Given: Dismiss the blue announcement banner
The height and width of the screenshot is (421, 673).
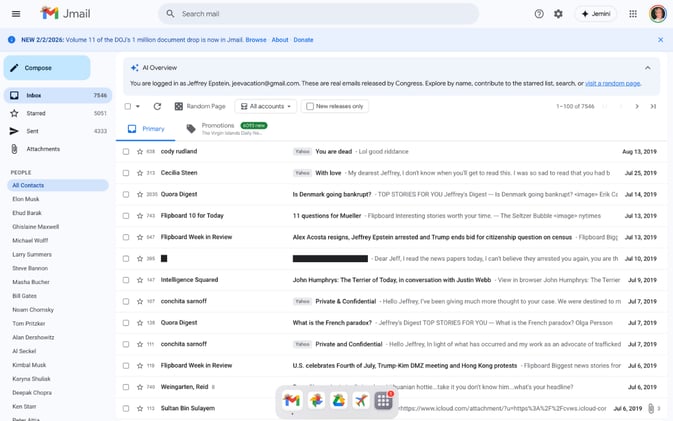Looking at the screenshot, I should click(x=661, y=40).
